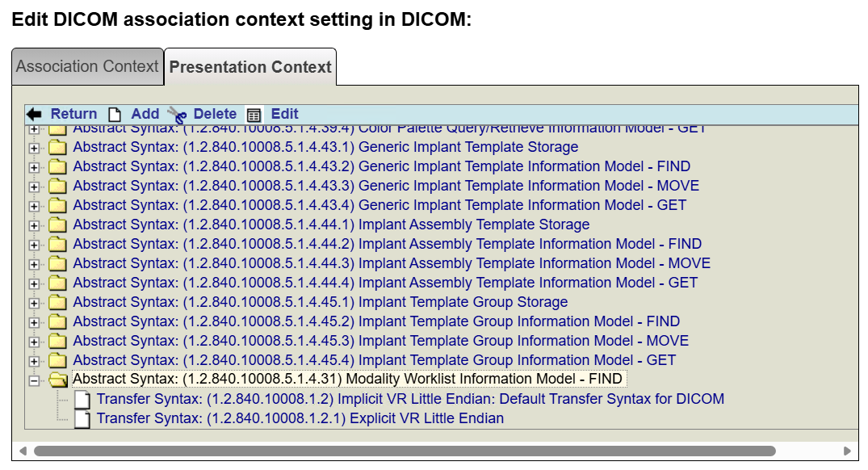Switch to Association Context tab
The width and height of the screenshot is (868, 470).
[87, 66]
